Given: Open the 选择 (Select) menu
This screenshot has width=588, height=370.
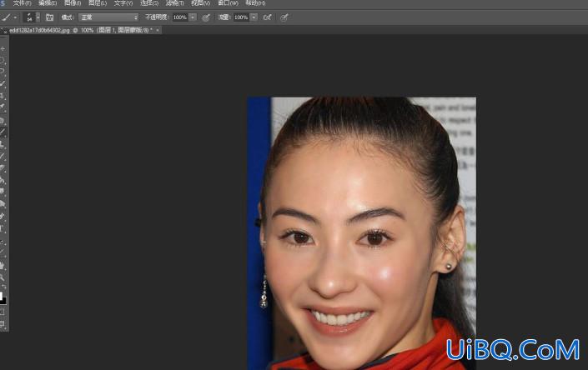Looking at the screenshot, I should (149, 3).
